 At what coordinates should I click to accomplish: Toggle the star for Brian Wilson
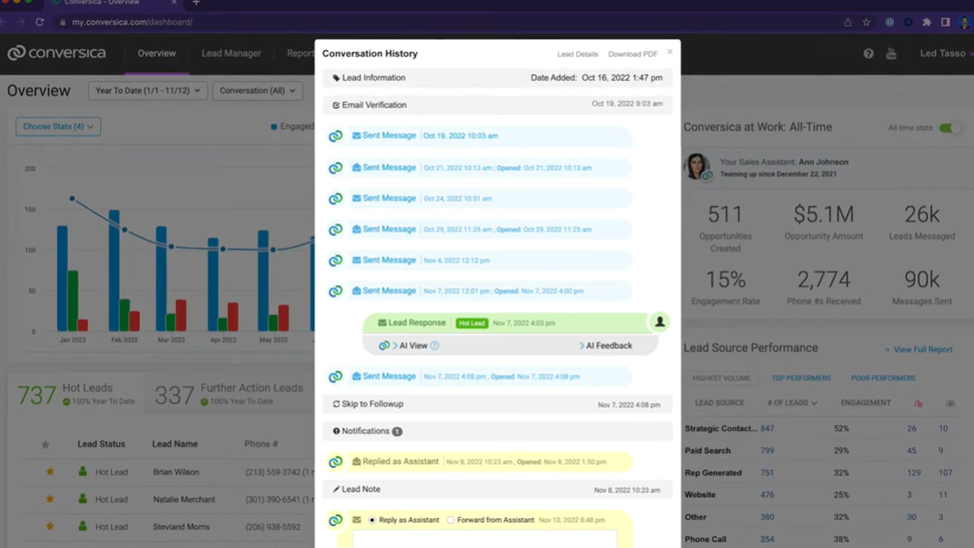50,472
